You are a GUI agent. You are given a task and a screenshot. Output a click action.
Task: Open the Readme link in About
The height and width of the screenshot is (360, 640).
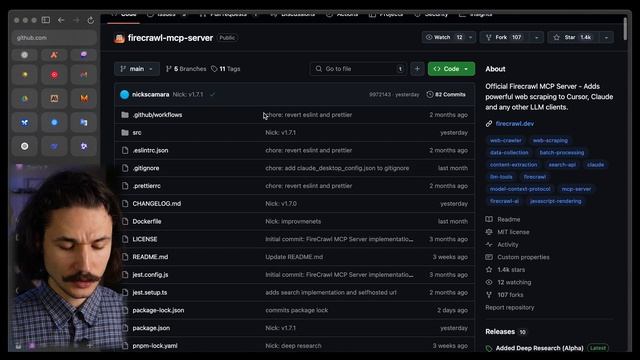click(509, 220)
